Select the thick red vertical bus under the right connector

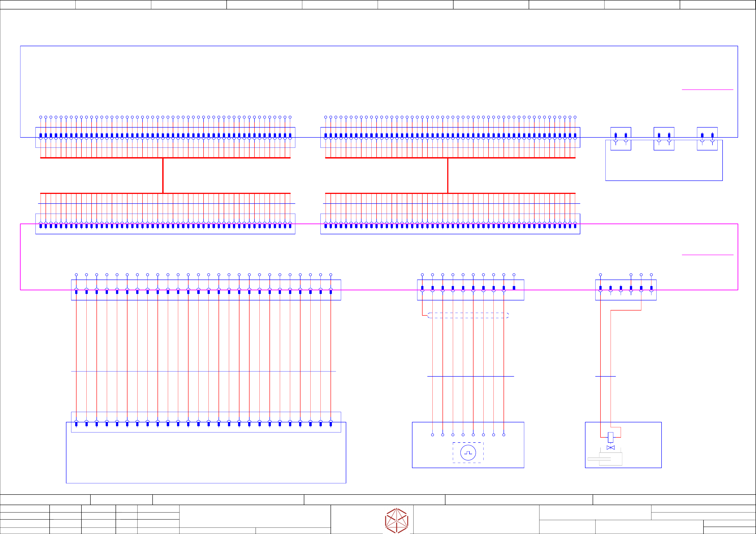[448, 176]
